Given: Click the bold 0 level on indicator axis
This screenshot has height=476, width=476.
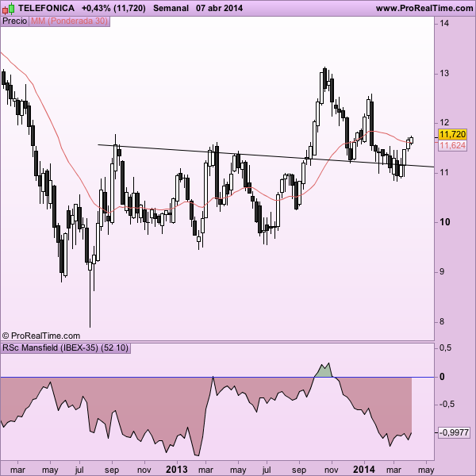Looking at the screenshot, I should [442, 377].
